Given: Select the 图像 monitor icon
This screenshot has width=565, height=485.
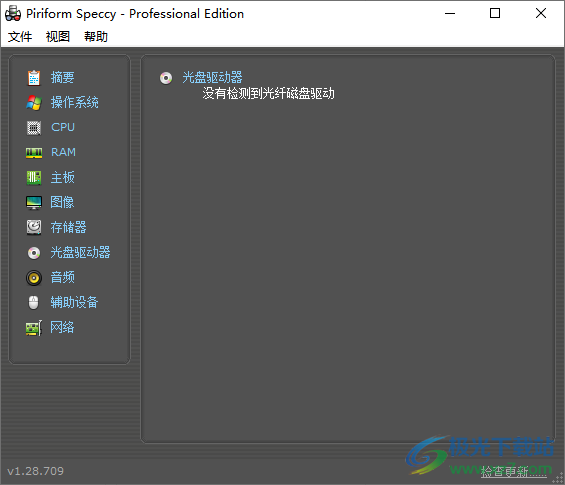Looking at the screenshot, I should [34, 203].
